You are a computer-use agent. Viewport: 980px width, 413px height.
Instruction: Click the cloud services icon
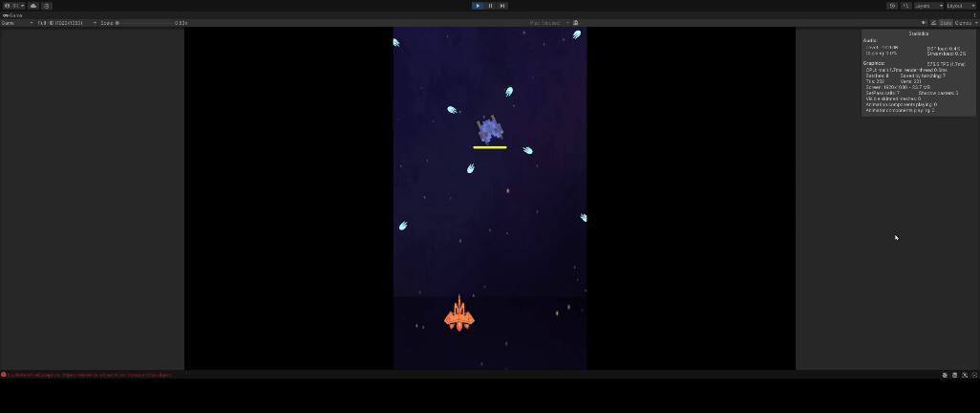coord(33,6)
